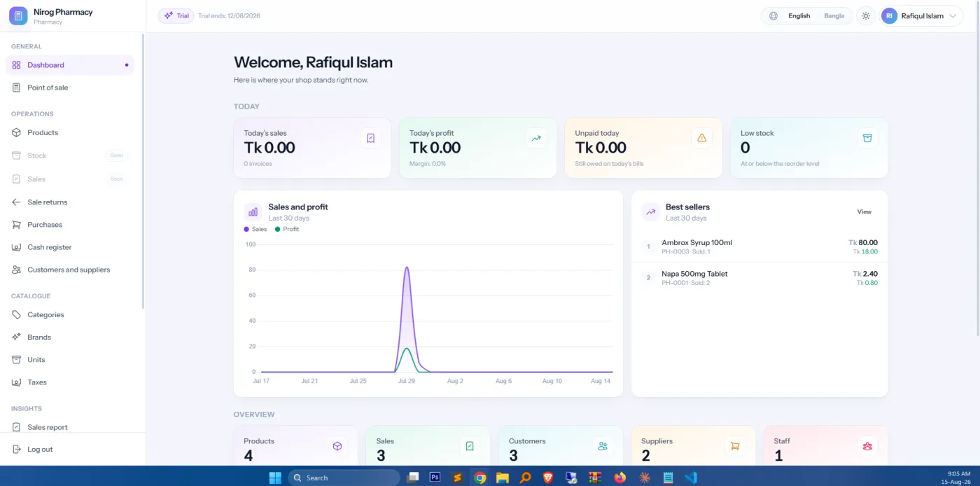Click the RI user avatar
Image resolution: width=980 pixels, height=486 pixels.
pyautogui.click(x=889, y=16)
